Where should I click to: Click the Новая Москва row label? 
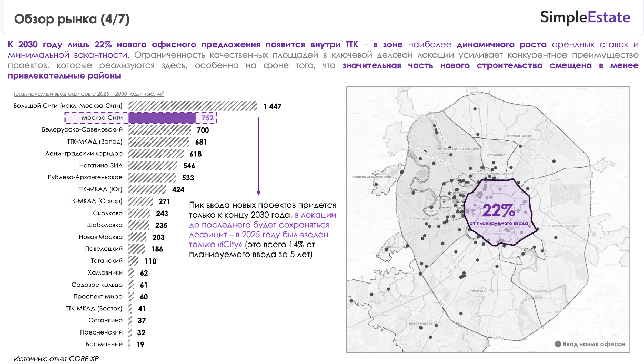pyautogui.click(x=100, y=237)
